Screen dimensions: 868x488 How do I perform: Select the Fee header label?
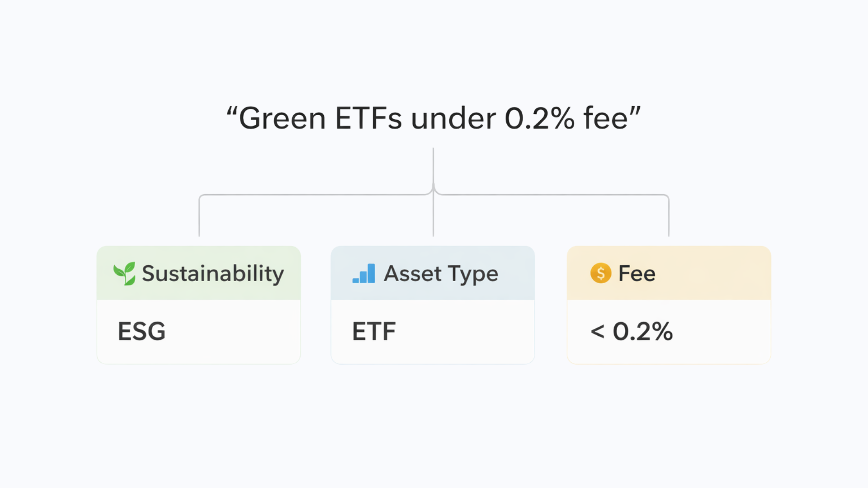click(x=637, y=273)
